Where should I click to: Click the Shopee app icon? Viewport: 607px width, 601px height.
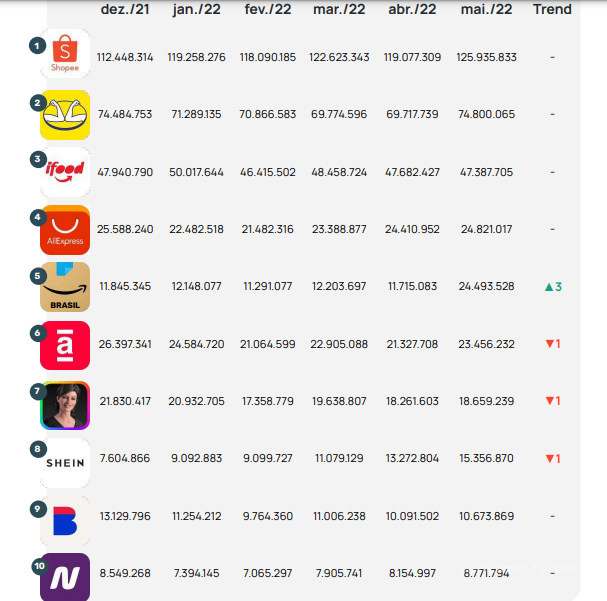click(x=65, y=53)
